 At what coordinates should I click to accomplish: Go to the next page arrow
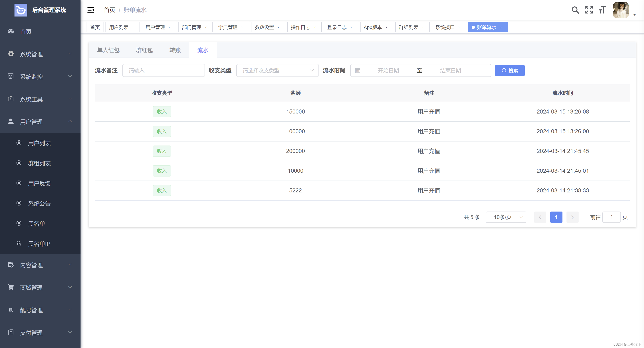coord(572,217)
